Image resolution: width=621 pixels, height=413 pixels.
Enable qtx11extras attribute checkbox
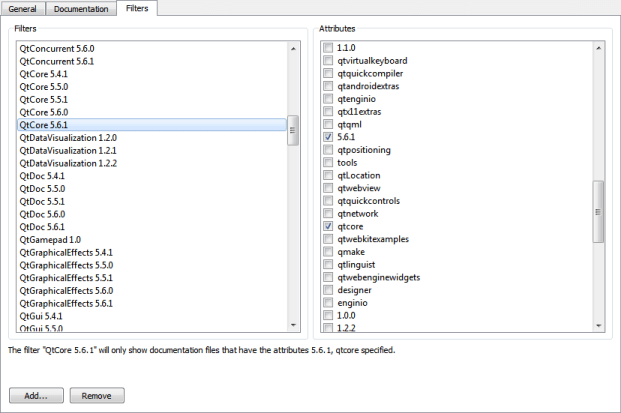328,111
